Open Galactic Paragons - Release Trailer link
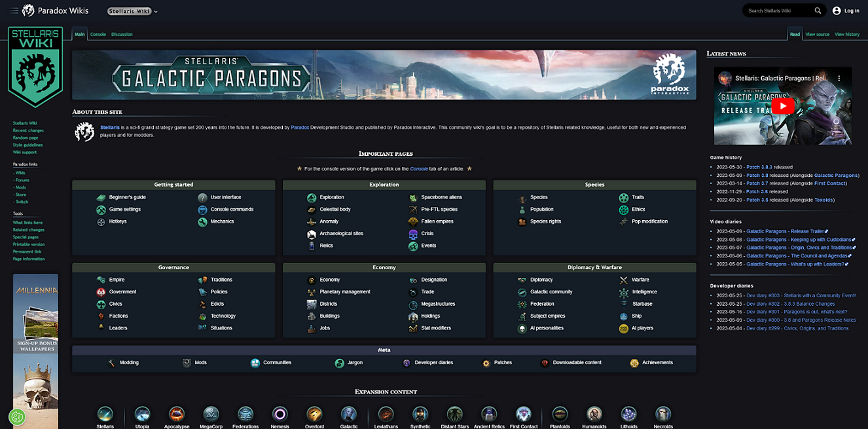The image size is (868, 429). (786, 231)
